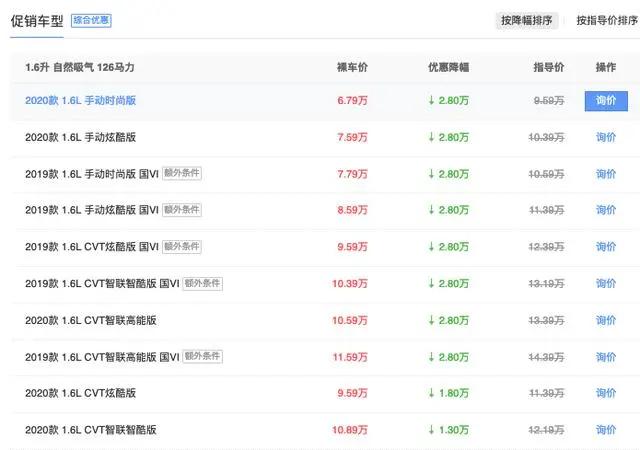This screenshot has height=450, width=640.
Task: Open 2019款 1.6L CVT炫酷版 国VI model
Action: 92,247
